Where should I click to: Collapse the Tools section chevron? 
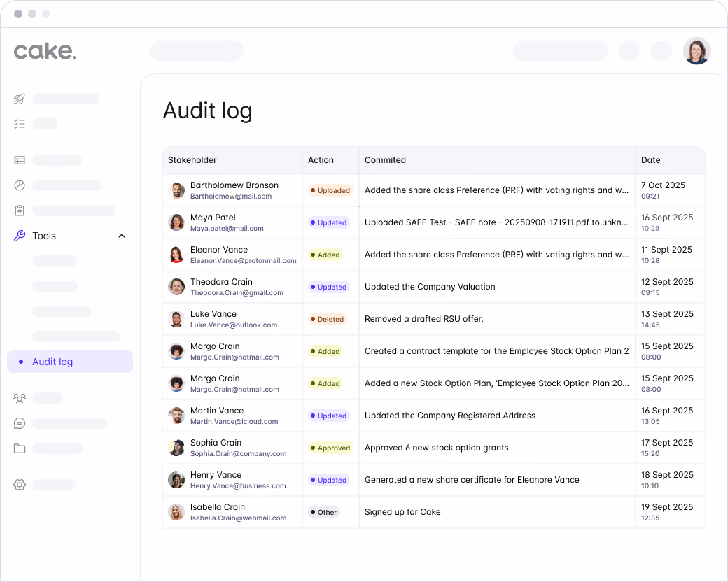coord(122,236)
